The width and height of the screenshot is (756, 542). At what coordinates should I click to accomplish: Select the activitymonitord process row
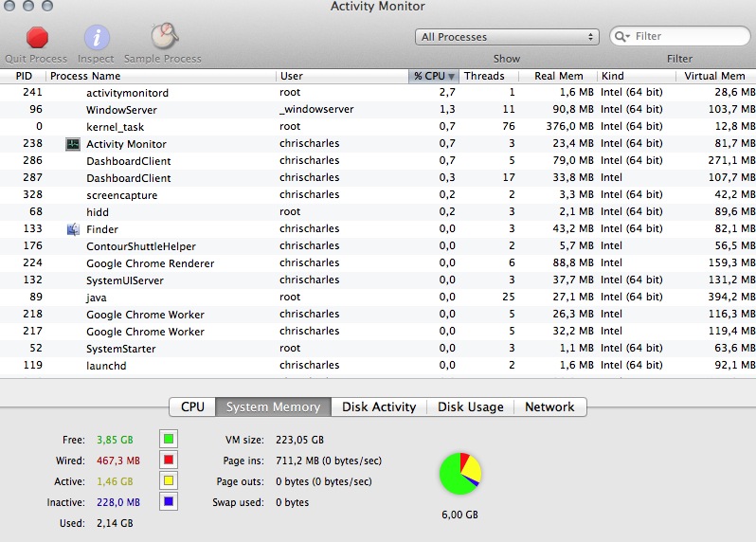pyautogui.click(x=378, y=93)
